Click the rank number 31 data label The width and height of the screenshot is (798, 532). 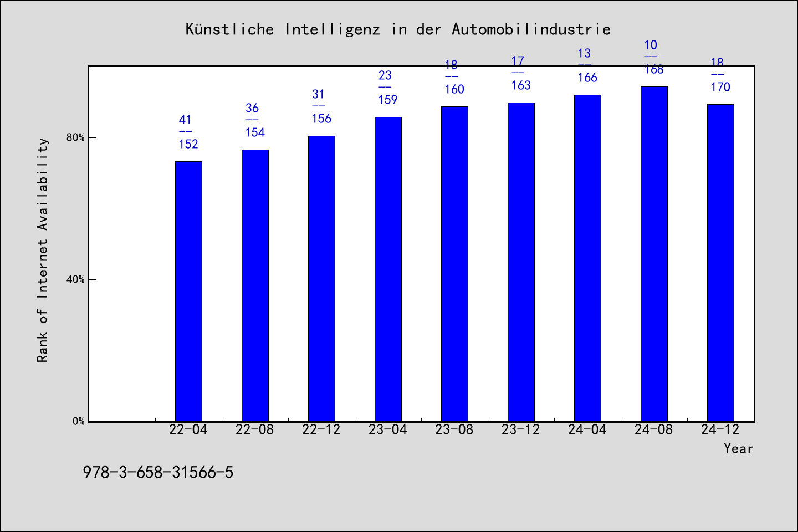point(318,94)
